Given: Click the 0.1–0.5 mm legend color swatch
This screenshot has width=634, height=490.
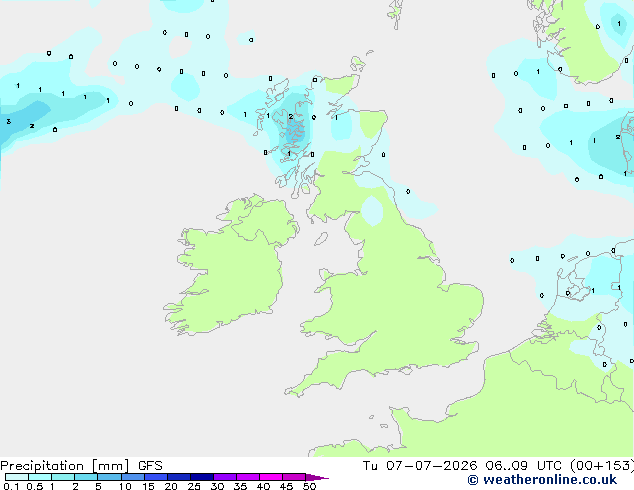Looking at the screenshot, I should [17, 477].
